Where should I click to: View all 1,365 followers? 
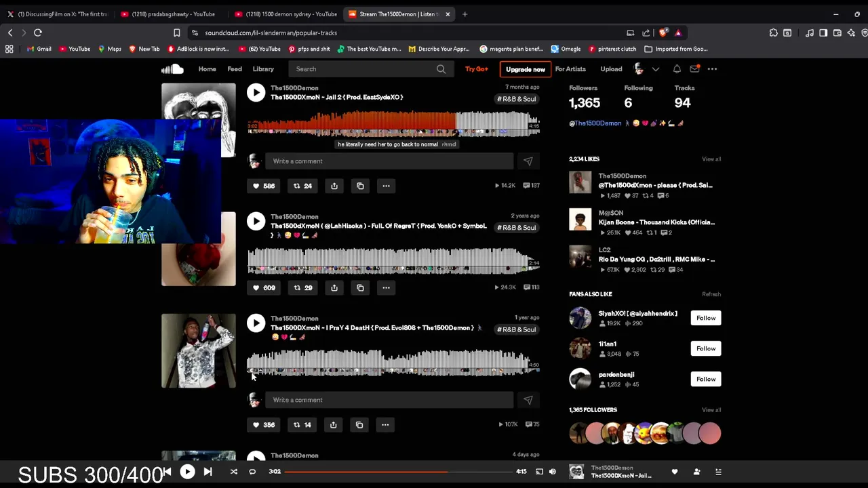click(x=711, y=410)
